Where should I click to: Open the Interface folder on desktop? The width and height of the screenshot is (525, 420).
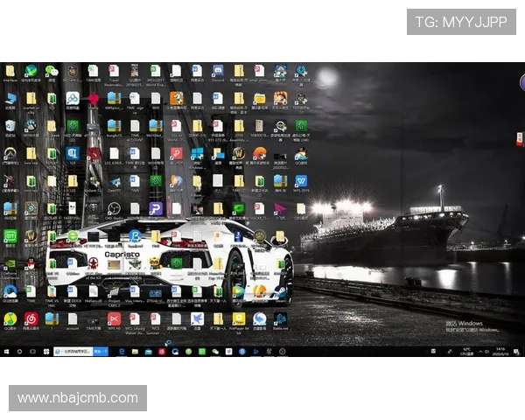[x=10, y=71]
